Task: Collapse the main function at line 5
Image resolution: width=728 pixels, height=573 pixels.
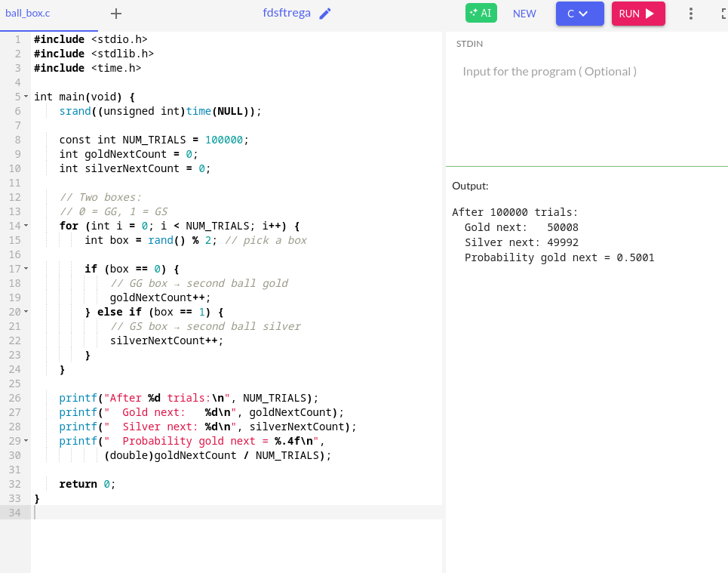Action: 26,97
